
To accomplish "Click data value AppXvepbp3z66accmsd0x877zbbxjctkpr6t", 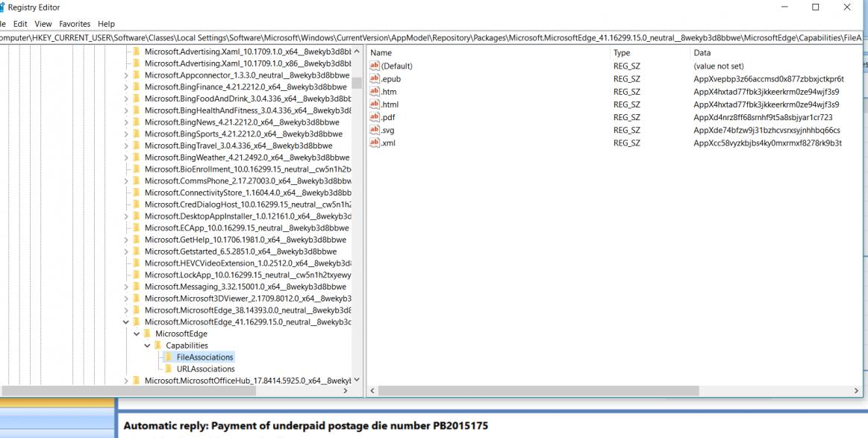I will 769,78.
